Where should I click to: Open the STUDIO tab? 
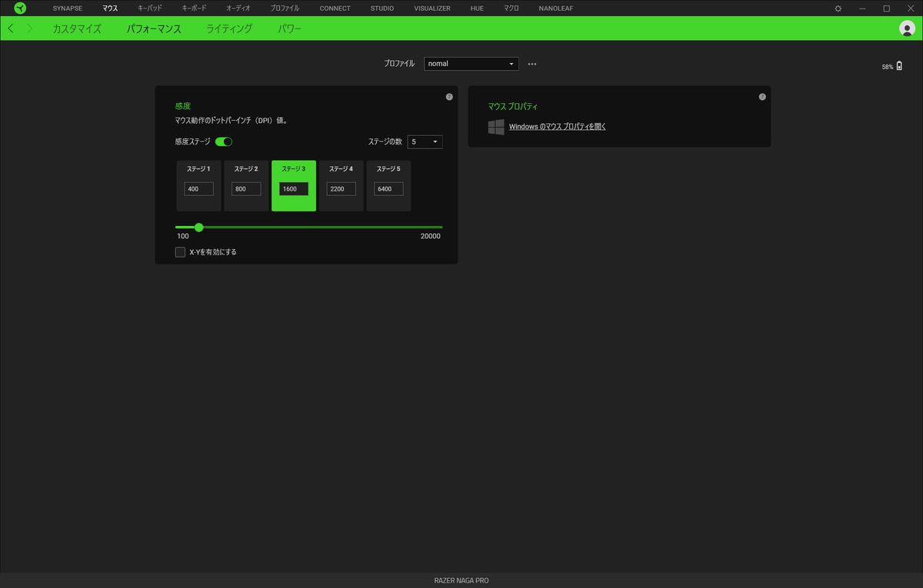382,8
